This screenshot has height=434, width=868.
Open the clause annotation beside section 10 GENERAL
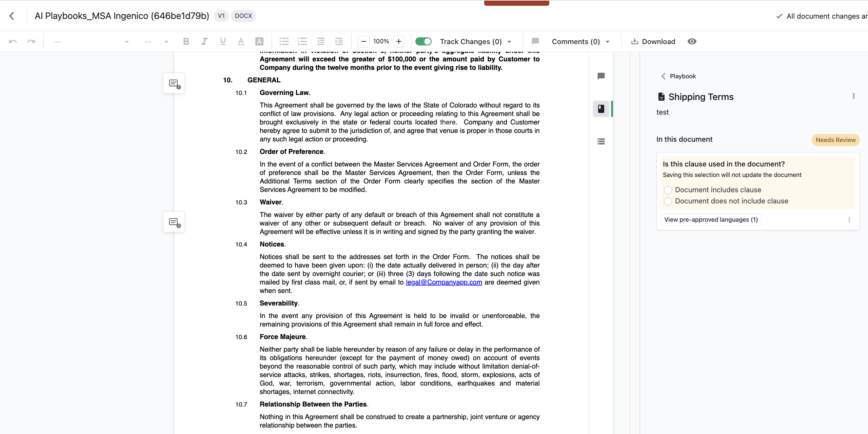(x=174, y=83)
